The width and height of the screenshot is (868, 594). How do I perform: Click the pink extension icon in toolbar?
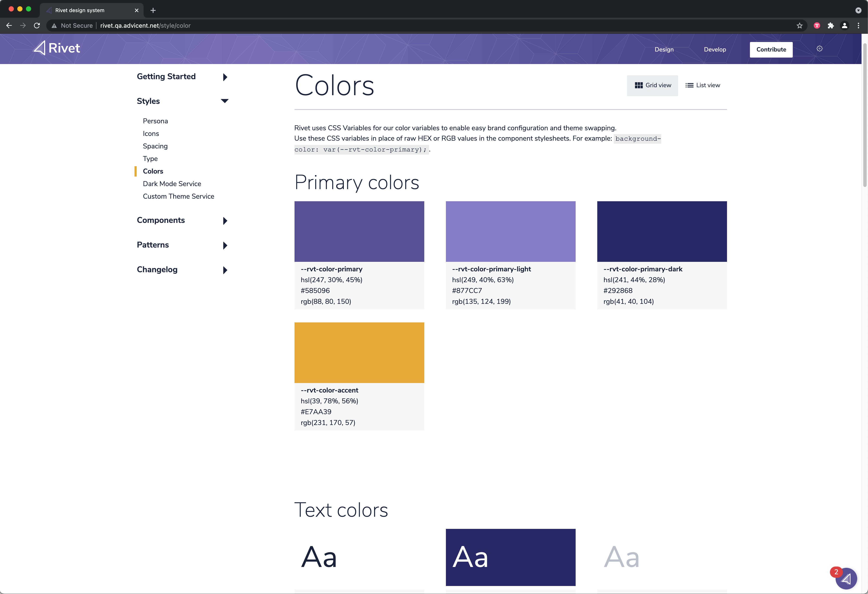[x=817, y=25]
